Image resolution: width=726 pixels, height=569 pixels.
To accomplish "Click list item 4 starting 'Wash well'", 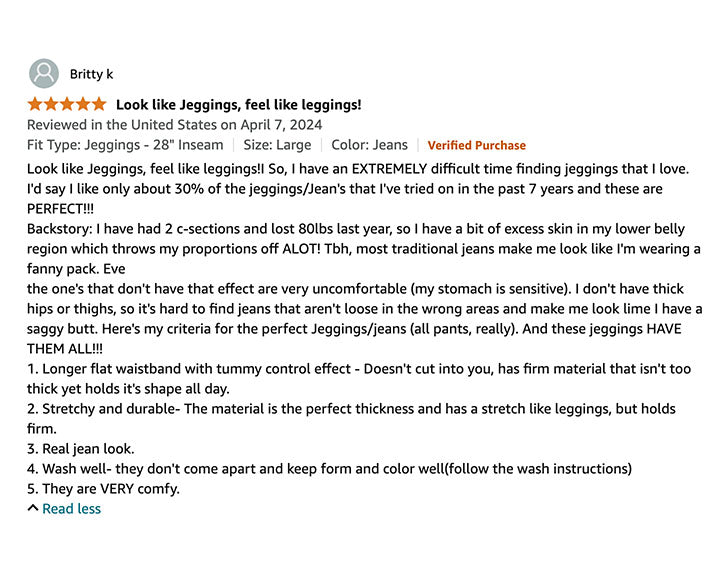I will 329,469.
